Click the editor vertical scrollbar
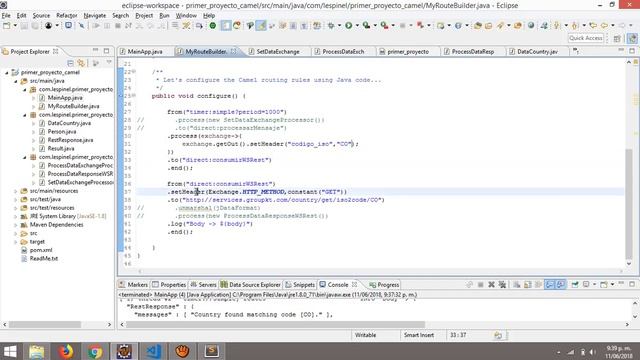 point(629,203)
